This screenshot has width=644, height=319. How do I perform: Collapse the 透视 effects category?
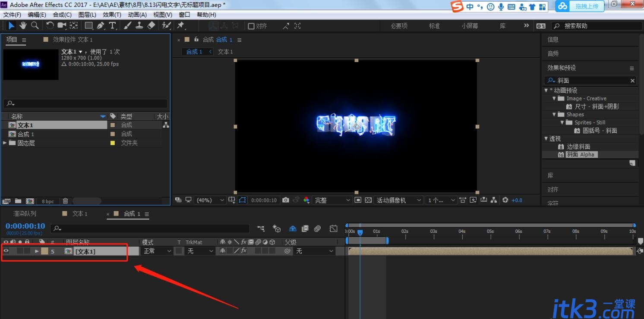546,138
